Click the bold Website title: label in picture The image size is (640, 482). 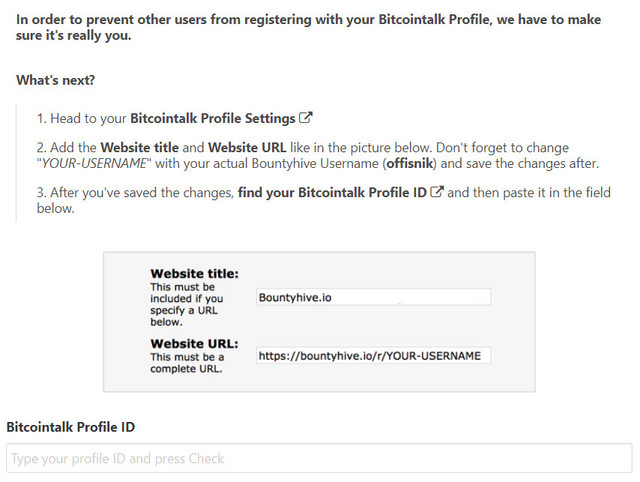(194, 273)
